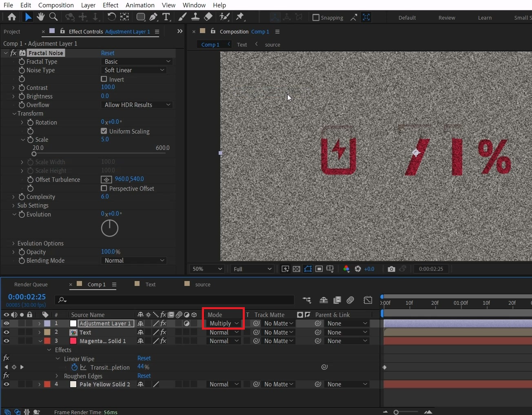Select the Rectangle shape tool
The width and height of the screenshot is (532, 415).
coord(141,17)
